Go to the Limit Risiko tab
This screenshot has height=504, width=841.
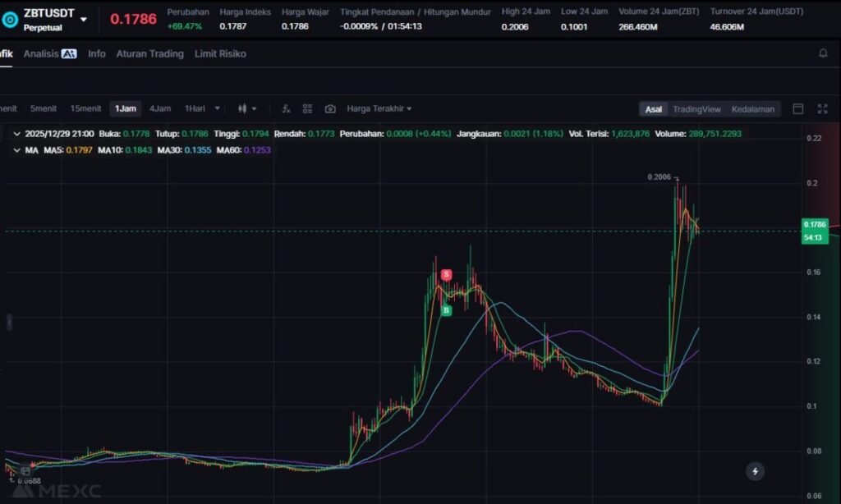coord(220,53)
